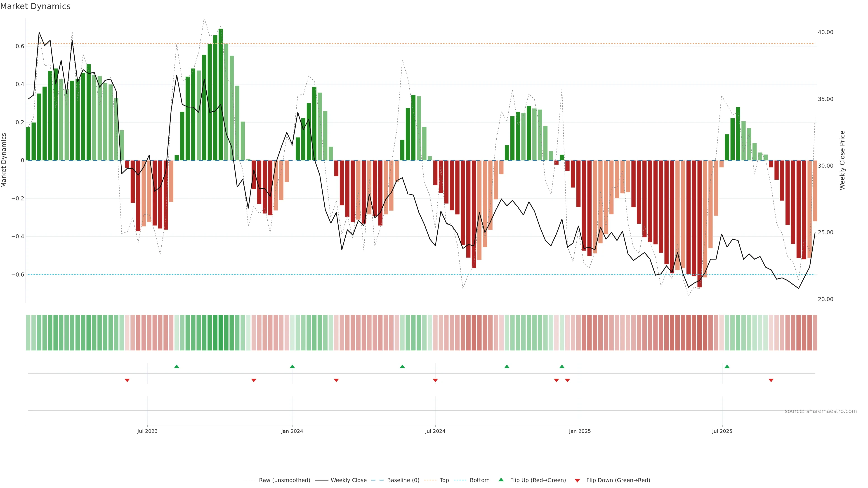
Task: Click the Market Dynamics chart title
Action: click(x=35, y=6)
